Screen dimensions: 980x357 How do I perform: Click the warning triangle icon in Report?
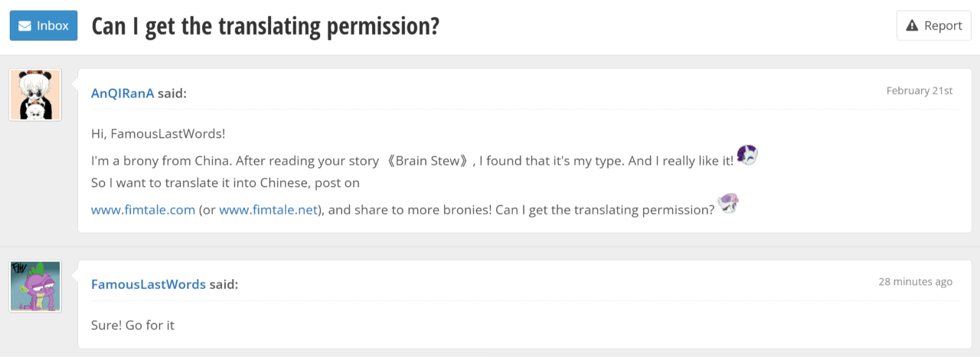click(x=911, y=26)
